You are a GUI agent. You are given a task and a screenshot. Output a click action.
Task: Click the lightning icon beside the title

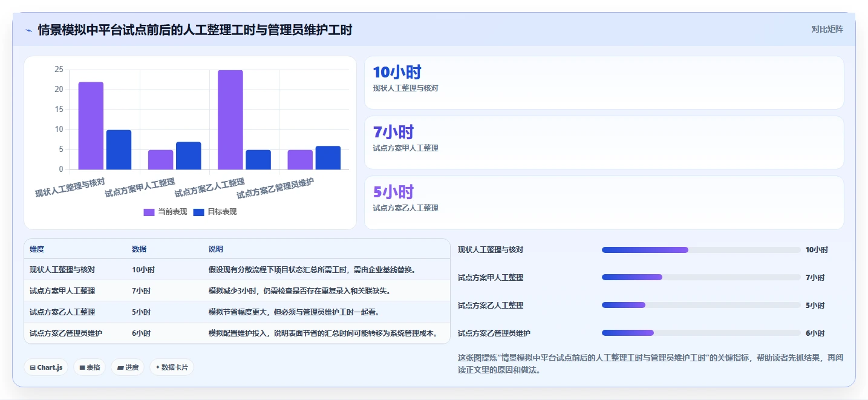click(x=29, y=30)
